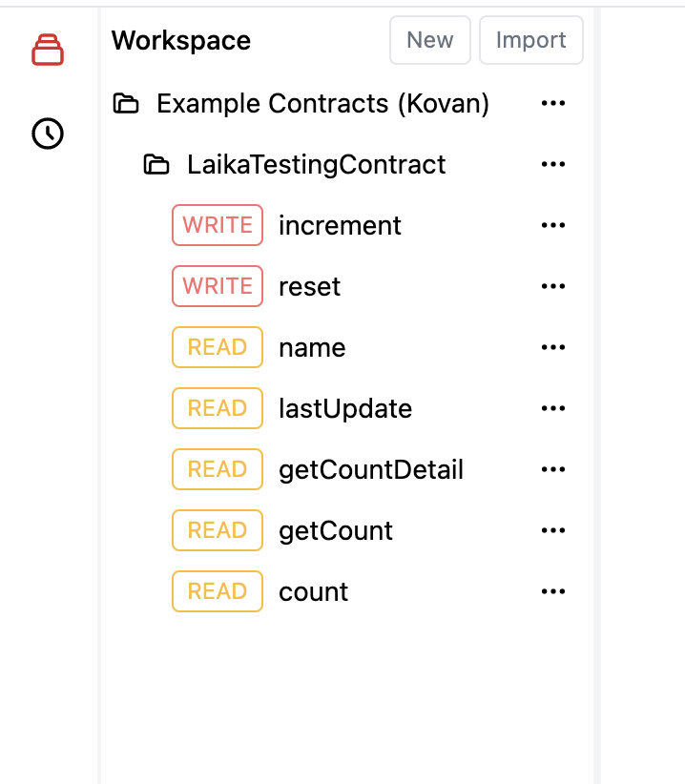
Task: Click the New workspace button
Action: pyautogui.click(x=429, y=40)
